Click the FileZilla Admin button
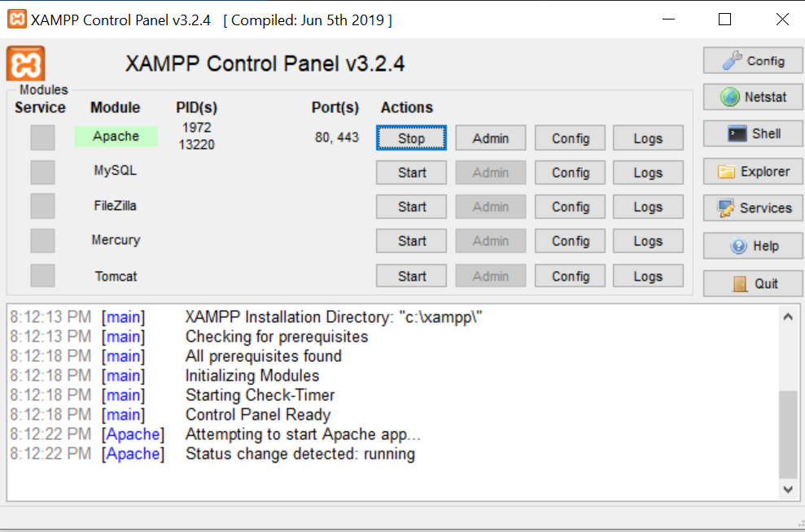Screen dimensions: 805x532 point(491,207)
